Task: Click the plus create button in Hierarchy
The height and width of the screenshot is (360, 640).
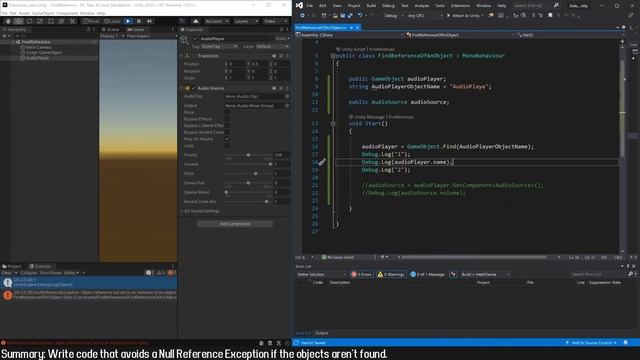Action: coord(5,36)
